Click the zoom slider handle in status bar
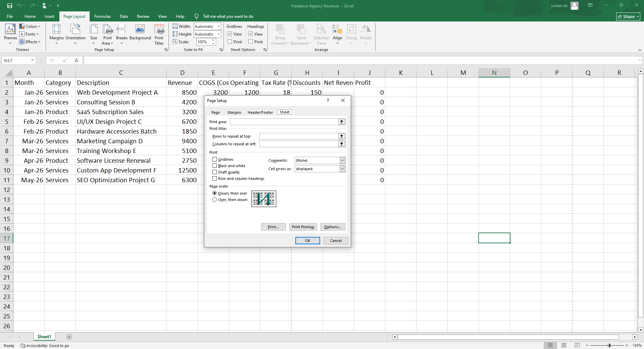 click(x=609, y=345)
